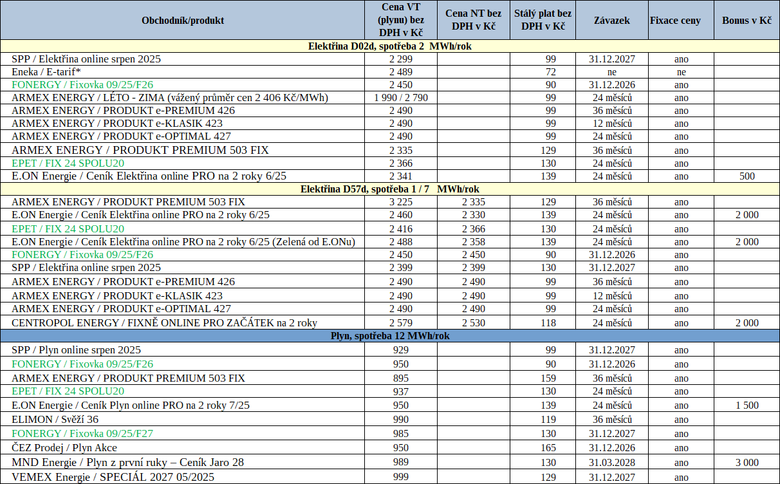Click the Stálý plat bez DPH header
Screen dimensions: 780x484
pyautogui.click(x=543, y=20)
